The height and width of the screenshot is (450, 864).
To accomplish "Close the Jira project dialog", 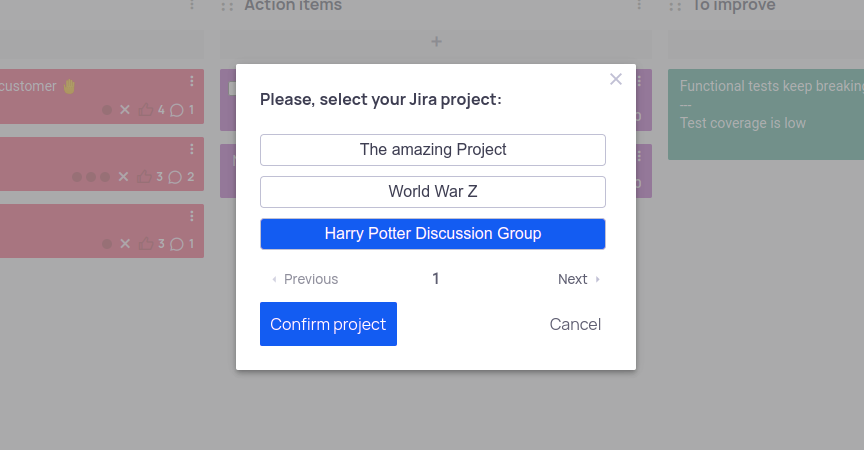I will (615, 79).
